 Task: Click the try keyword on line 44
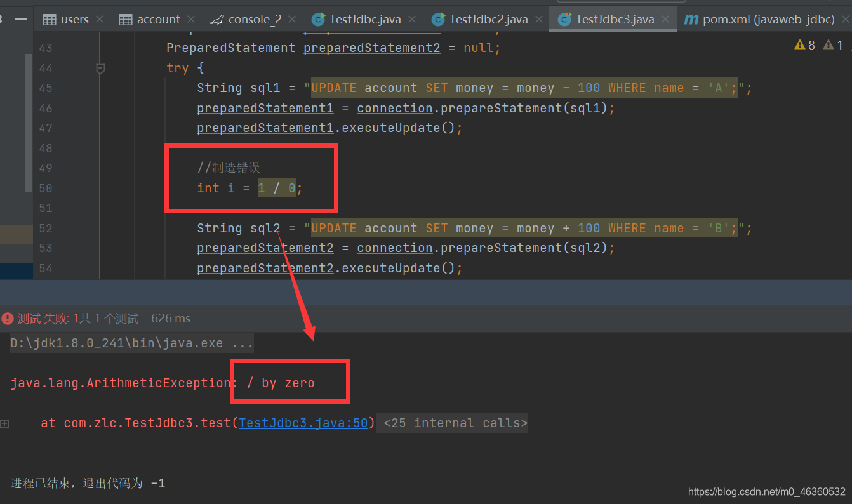178,68
